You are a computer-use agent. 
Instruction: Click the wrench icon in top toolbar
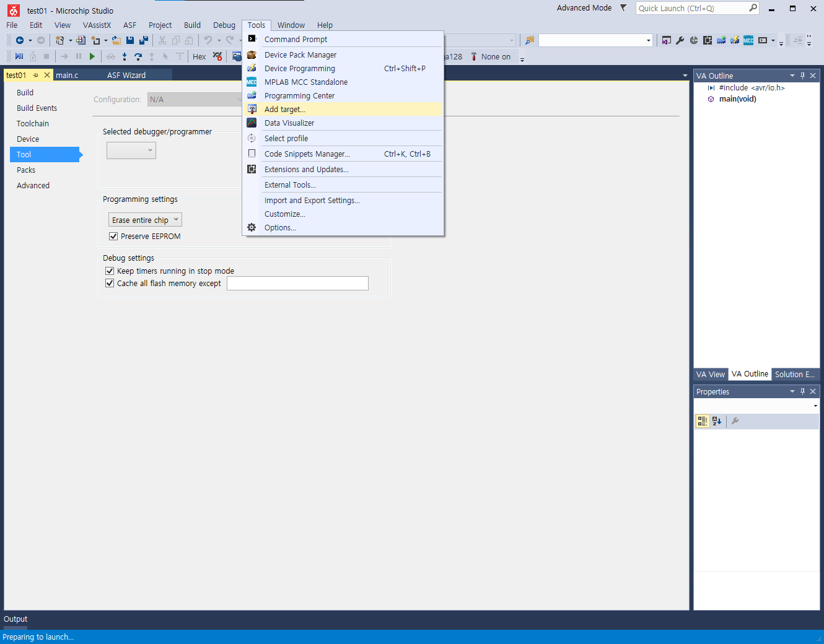680,40
